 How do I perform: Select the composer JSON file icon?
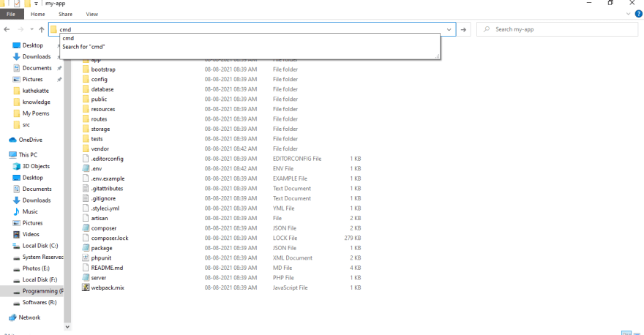tap(86, 228)
